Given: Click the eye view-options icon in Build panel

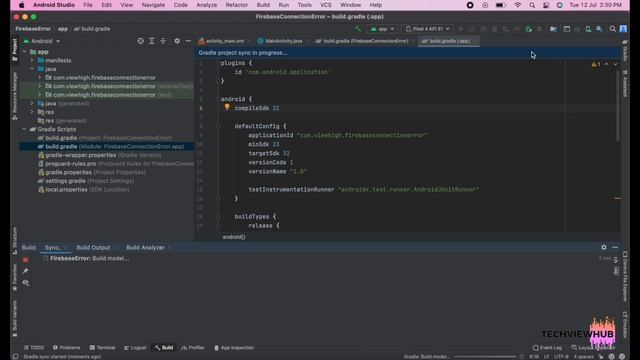Looking at the screenshot, I should (26, 282).
